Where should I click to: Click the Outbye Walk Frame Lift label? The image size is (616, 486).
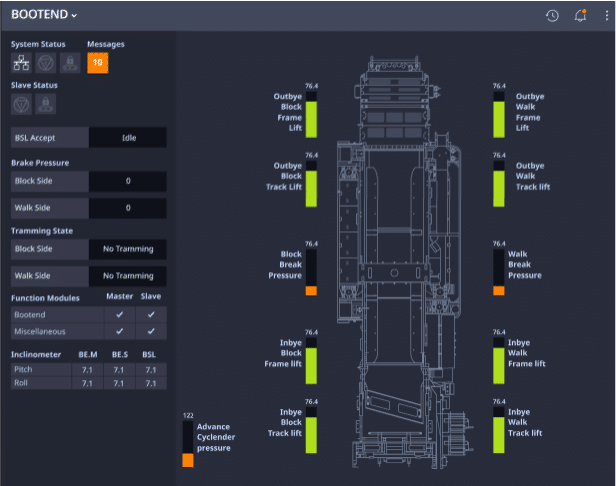(530, 112)
